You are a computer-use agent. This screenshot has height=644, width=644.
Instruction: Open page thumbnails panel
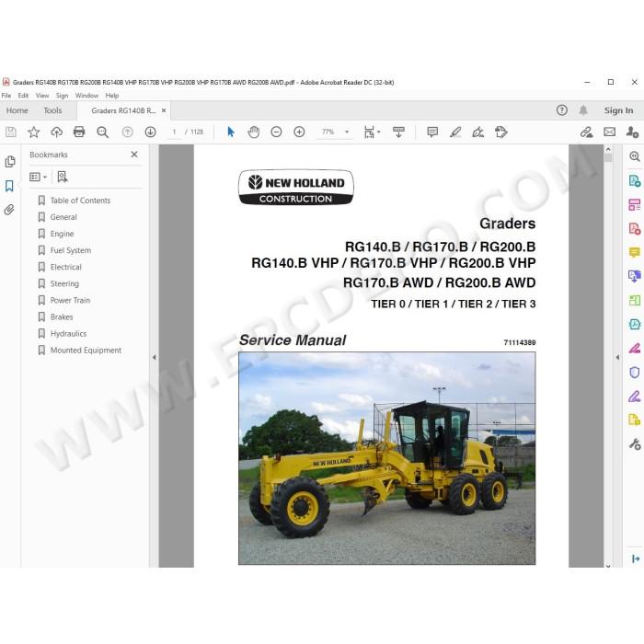click(x=10, y=161)
